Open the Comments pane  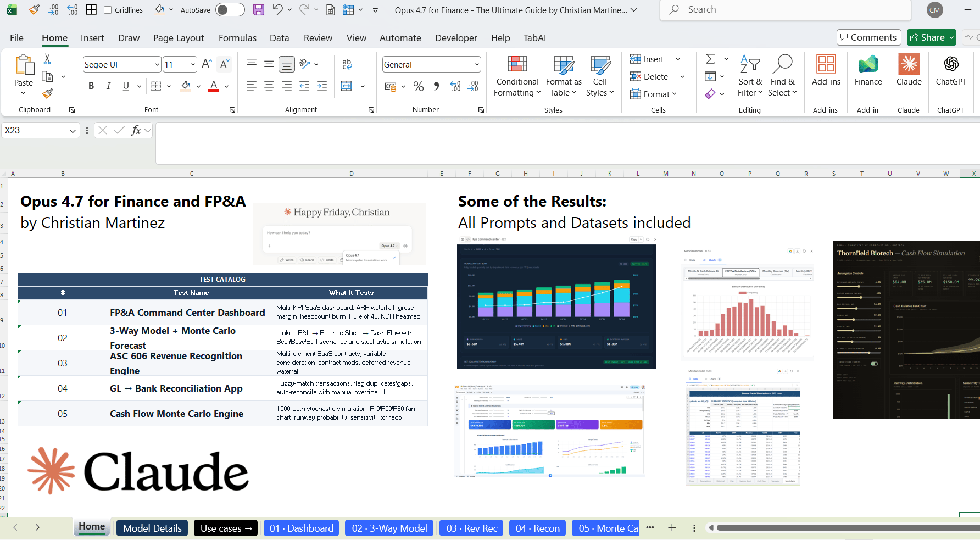tap(868, 37)
